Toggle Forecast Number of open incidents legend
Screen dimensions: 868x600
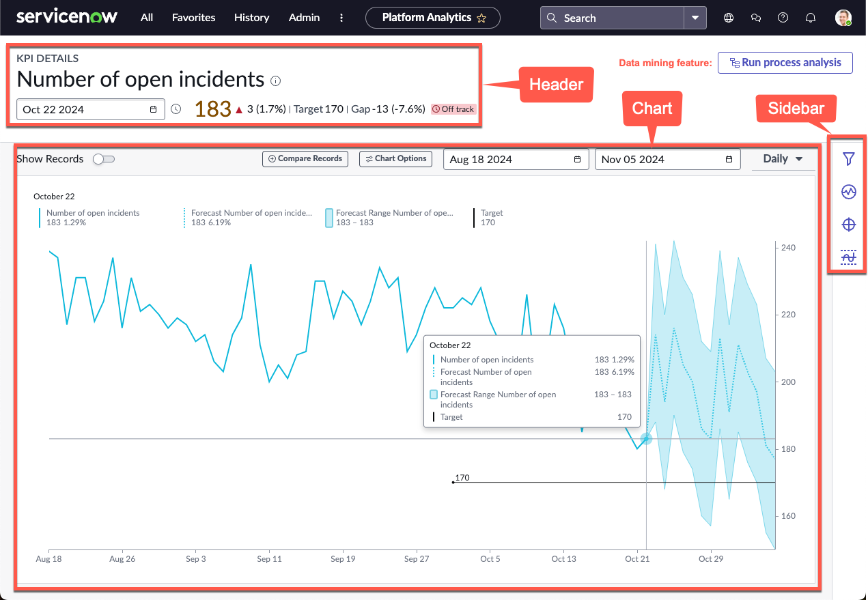[249, 218]
